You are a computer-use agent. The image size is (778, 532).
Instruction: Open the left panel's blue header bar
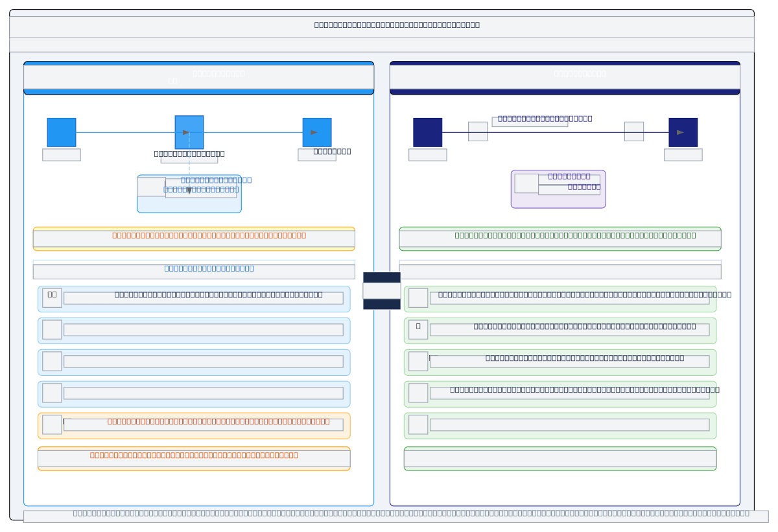198,78
